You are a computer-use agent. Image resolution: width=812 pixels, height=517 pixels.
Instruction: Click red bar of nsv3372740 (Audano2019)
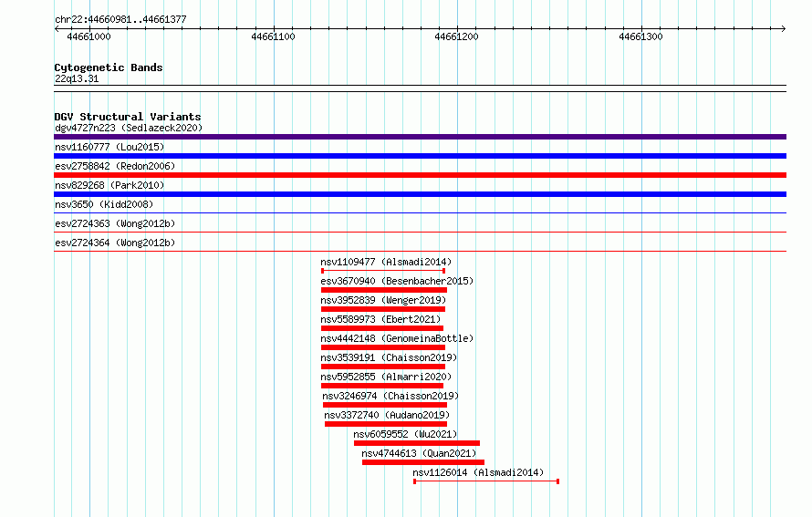(386, 424)
